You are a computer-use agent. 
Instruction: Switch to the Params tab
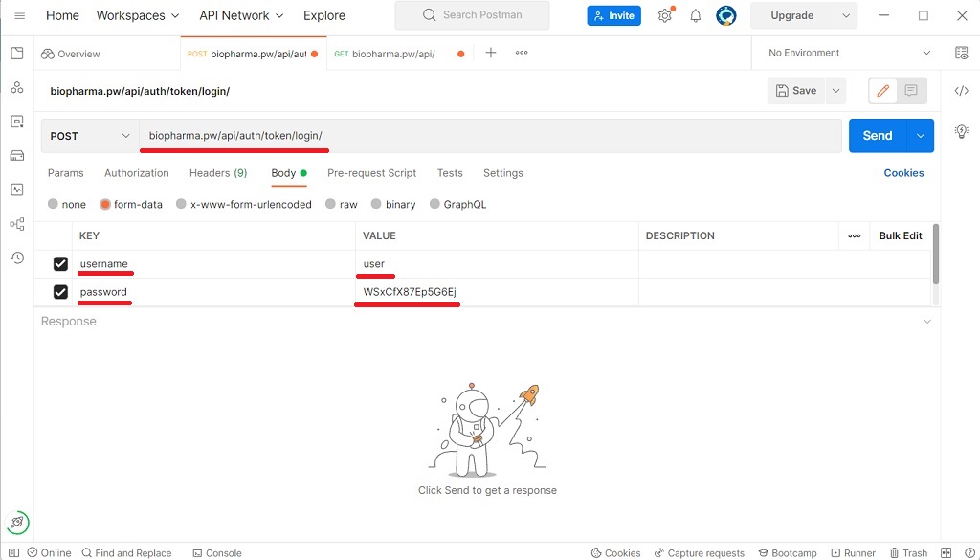[66, 173]
